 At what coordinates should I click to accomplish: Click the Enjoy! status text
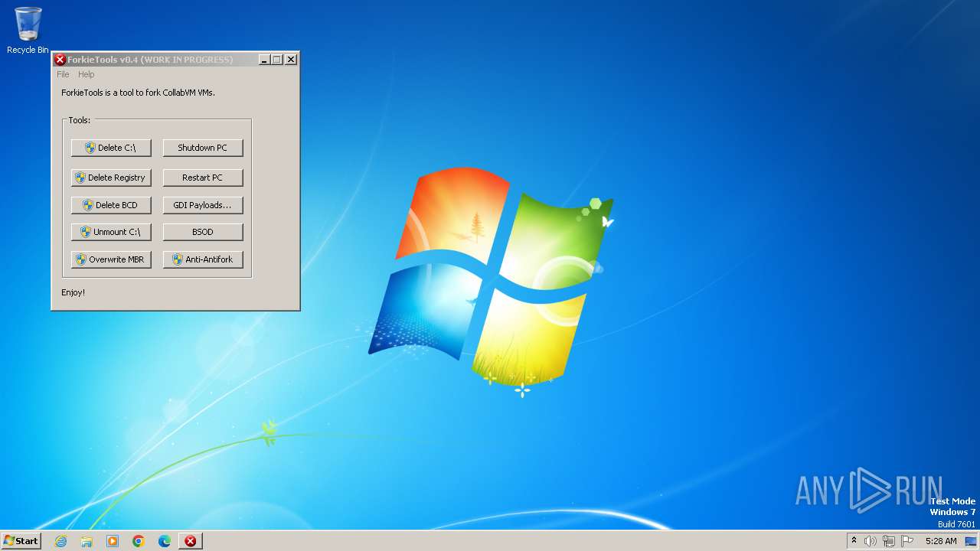click(x=73, y=292)
